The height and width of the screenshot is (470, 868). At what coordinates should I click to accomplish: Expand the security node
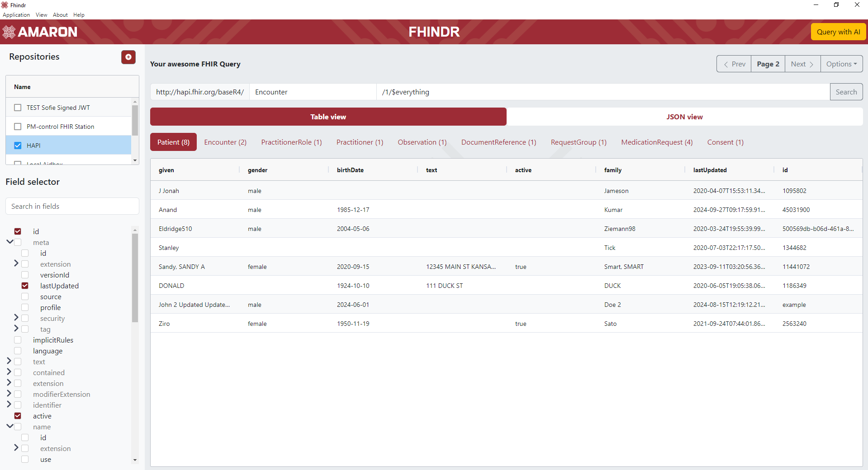pyautogui.click(x=16, y=317)
